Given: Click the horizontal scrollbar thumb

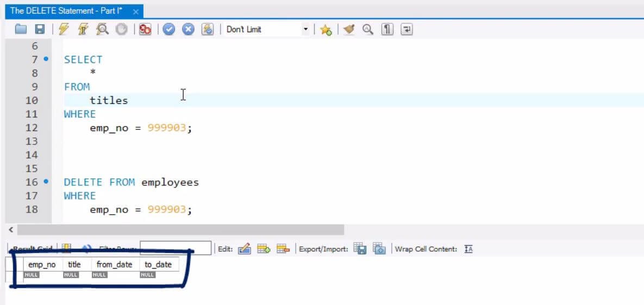Looking at the screenshot, I should coord(180,230).
